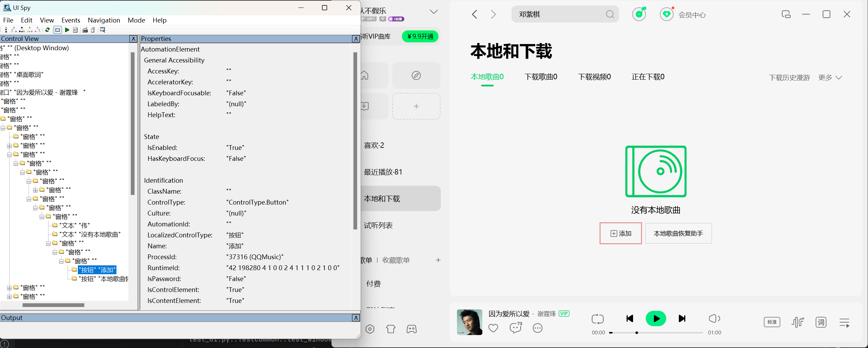Click the song progress slider
Screen dimensions: 868x348
(656, 333)
